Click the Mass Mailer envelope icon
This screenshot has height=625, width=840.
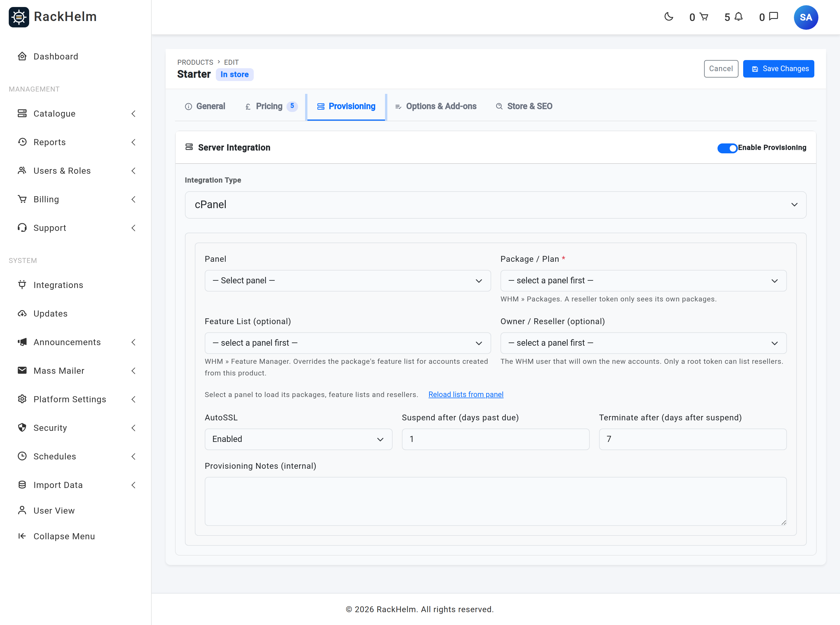pos(22,371)
